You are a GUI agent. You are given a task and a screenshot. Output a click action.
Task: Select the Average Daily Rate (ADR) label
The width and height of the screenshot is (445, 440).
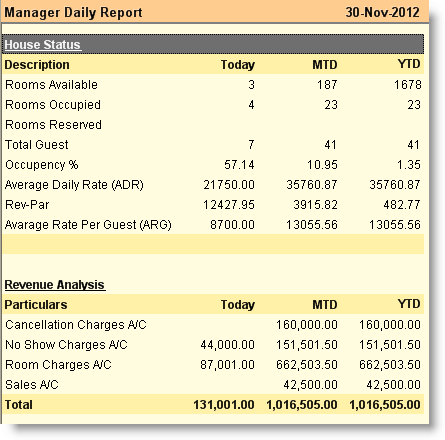[x=74, y=185]
